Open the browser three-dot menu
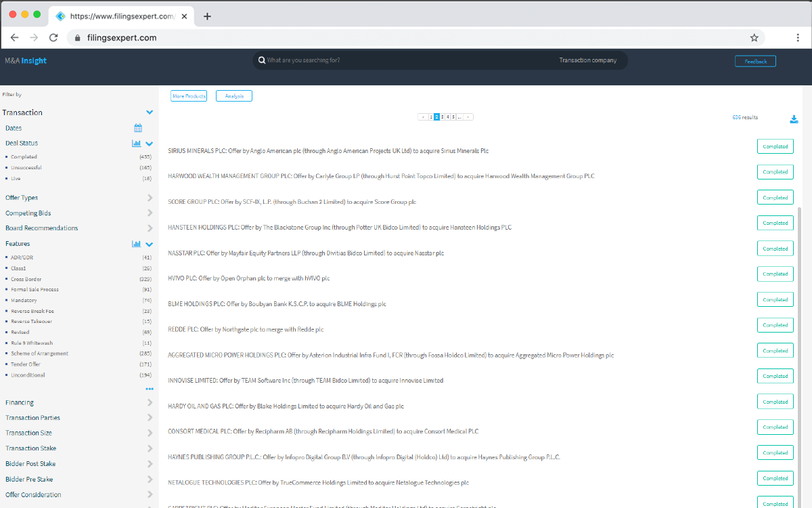This screenshot has height=508, width=812. pyautogui.click(x=798, y=38)
